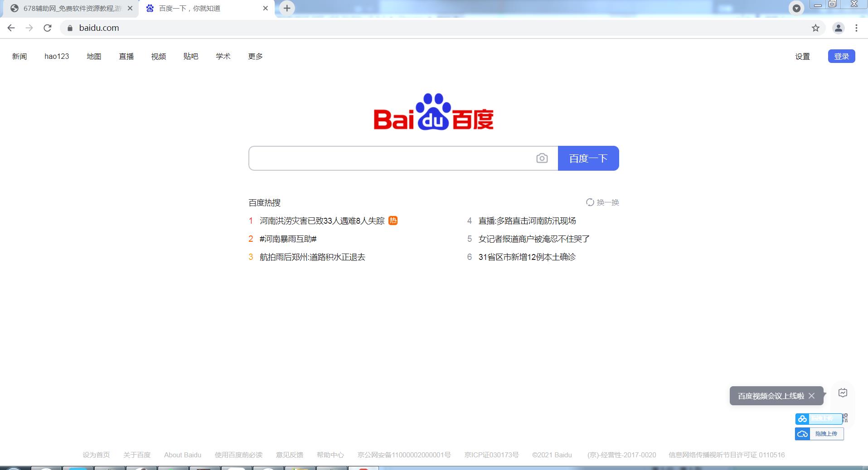Viewport: 868px width, 470px height.
Task: Open hot search 31省区市新增12例本土确诊
Action: point(527,257)
